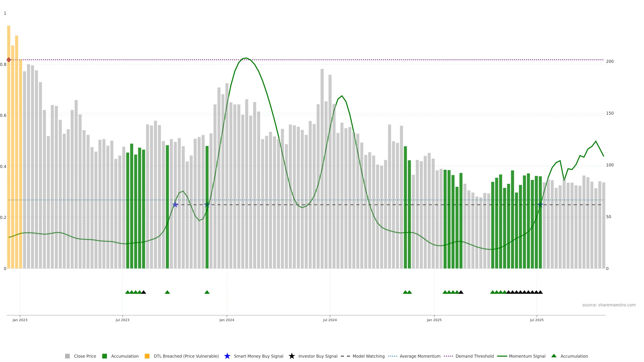Viewport: 644px width, 362px height.
Task: Toggle the Demand Threshold legend entry
Action: (474, 356)
